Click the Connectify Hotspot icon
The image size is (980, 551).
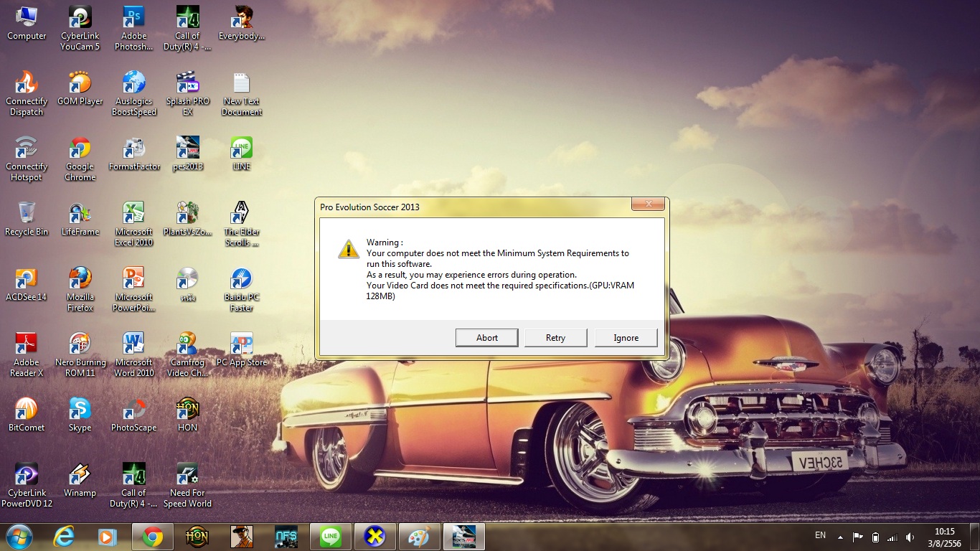click(x=27, y=159)
